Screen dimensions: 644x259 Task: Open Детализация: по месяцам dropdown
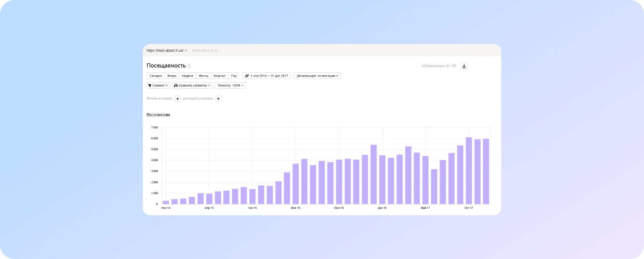click(317, 76)
